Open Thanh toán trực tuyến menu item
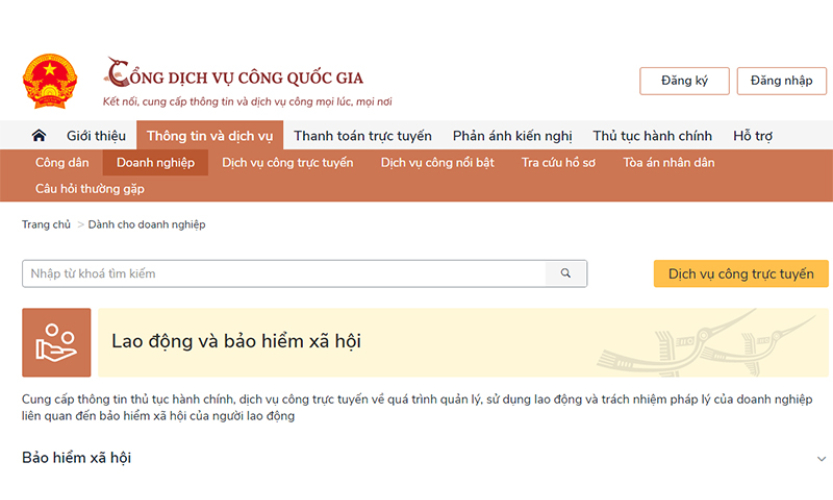This screenshot has width=833, height=500. coord(363,136)
